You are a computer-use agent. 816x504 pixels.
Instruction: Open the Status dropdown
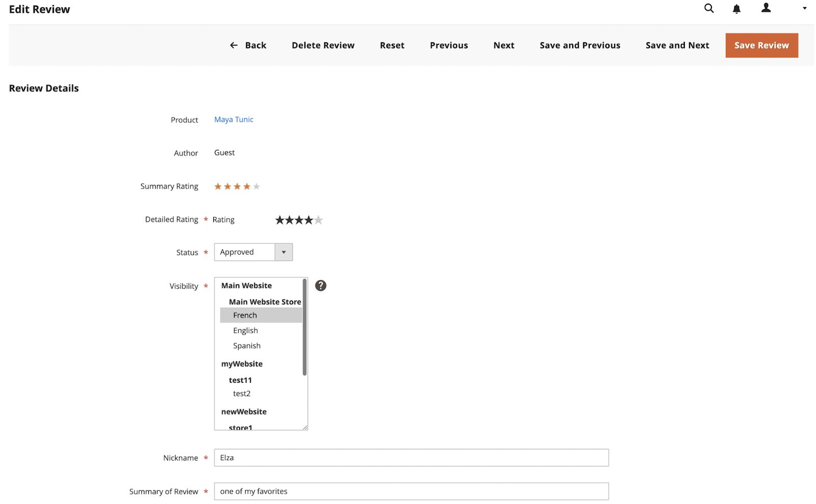(284, 252)
